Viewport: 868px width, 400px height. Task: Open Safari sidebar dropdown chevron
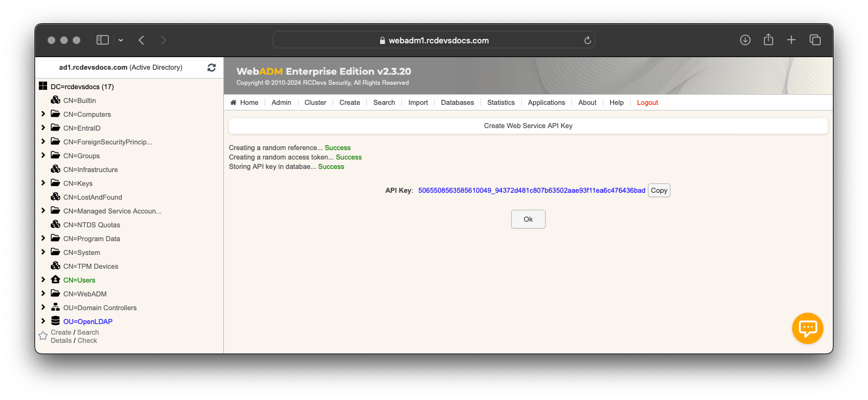(x=120, y=40)
